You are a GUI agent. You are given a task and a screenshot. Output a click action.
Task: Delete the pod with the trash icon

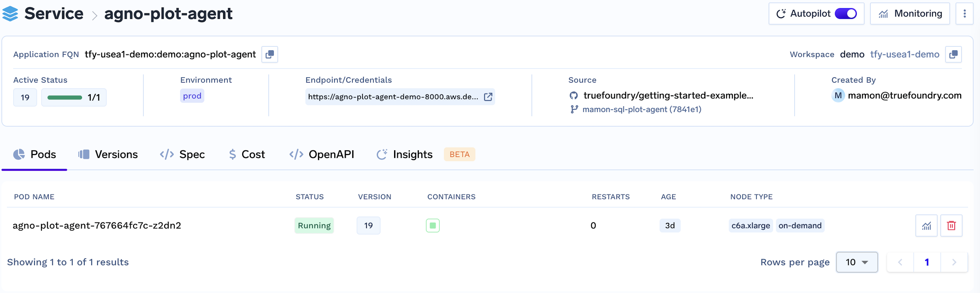click(951, 226)
